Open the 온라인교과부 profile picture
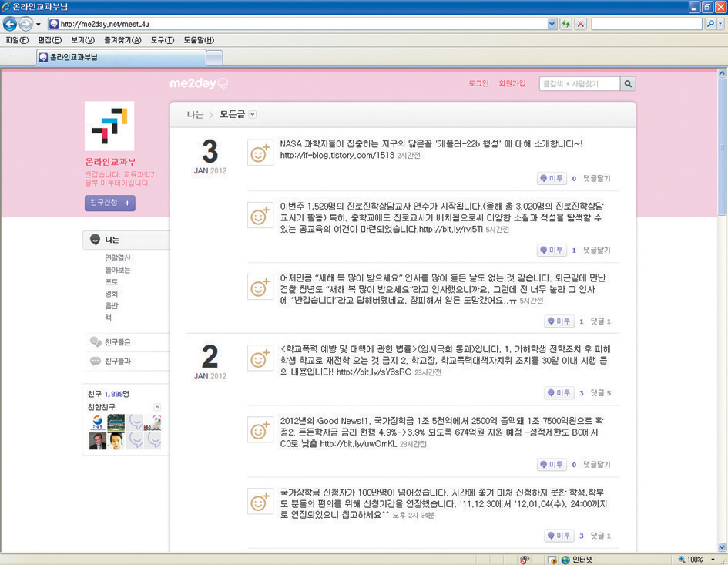Screen dimensions: 728x565 109,126
